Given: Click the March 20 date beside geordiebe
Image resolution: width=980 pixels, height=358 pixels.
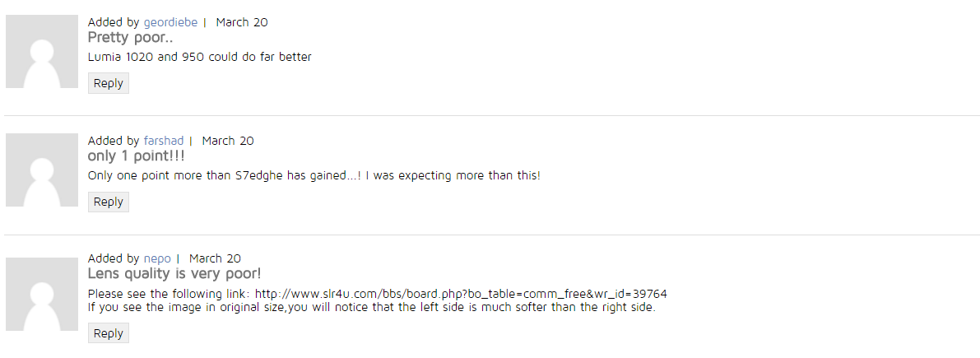Looking at the screenshot, I should pyautogui.click(x=242, y=22).
